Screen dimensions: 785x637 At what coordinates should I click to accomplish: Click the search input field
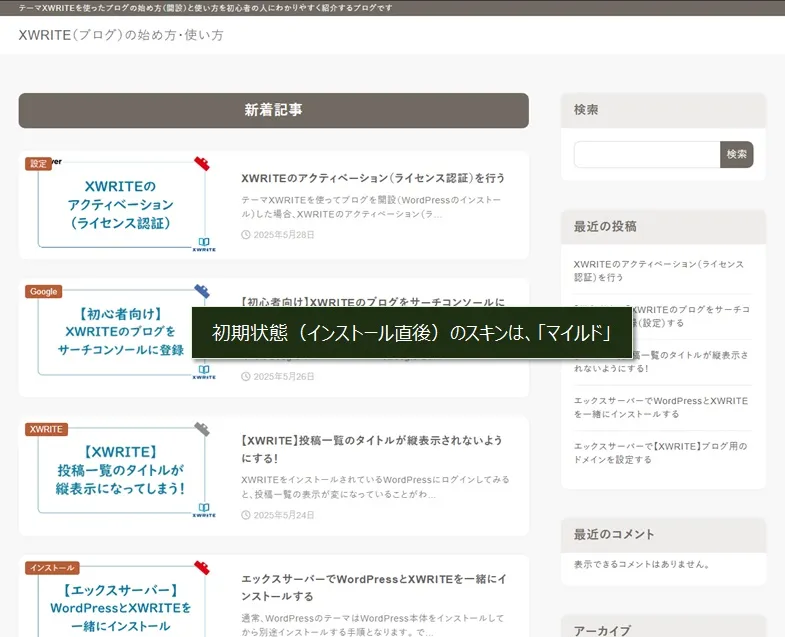pyautogui.click(x=647, y=154)
